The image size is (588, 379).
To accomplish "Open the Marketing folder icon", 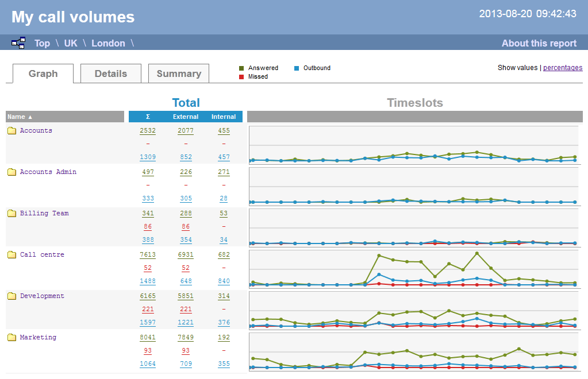I will 11,338.
